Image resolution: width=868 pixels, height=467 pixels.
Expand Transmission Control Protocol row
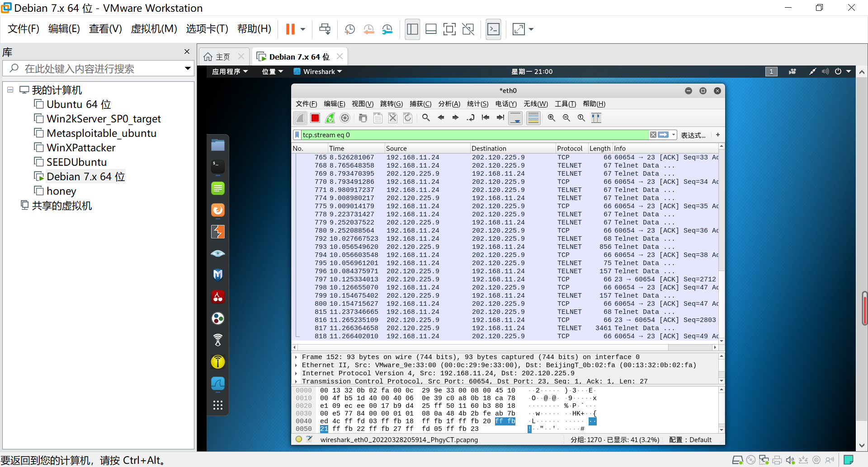[296, 382]
